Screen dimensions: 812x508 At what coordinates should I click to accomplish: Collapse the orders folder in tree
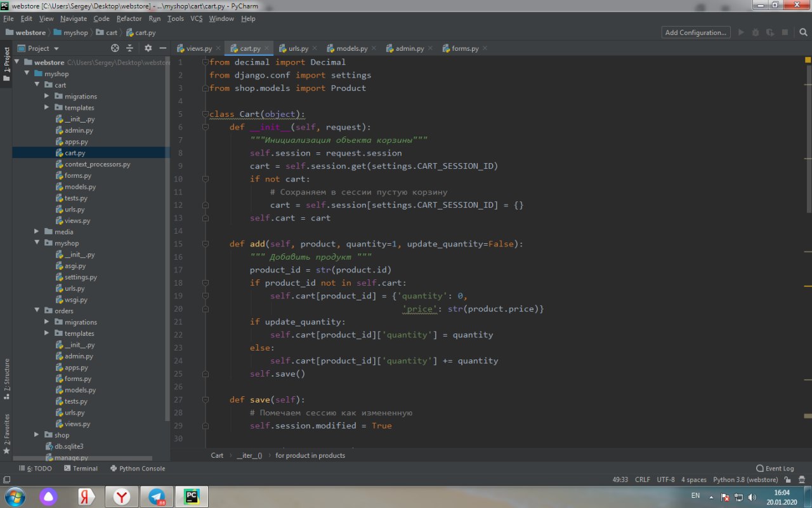[x=37, y=311]
